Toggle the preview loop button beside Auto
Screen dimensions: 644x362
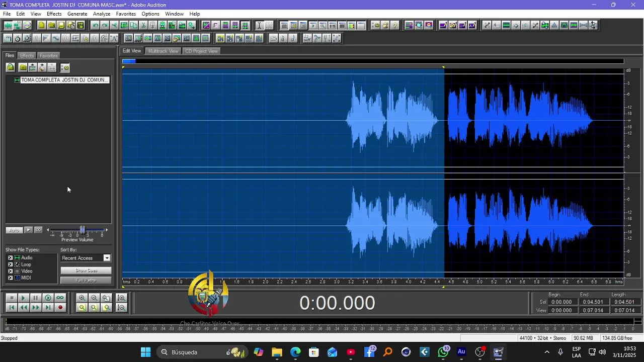tap(38, 230)
